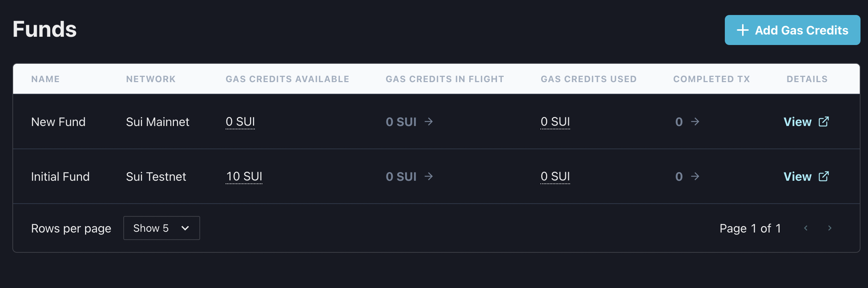Click the arrow beside Initial Fund gas in flight
Viewport: 868px width, 288px height.
pyautogui.click(x=429, y=176)
